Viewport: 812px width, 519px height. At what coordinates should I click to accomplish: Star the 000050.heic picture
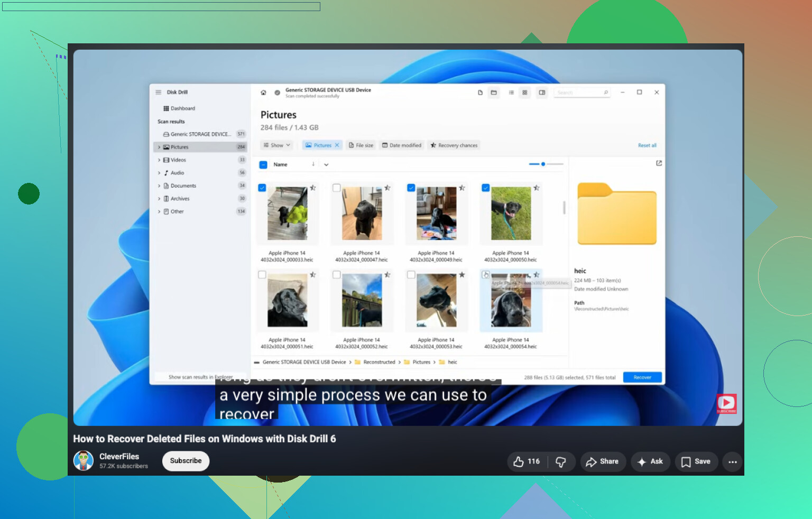[537, 188]
